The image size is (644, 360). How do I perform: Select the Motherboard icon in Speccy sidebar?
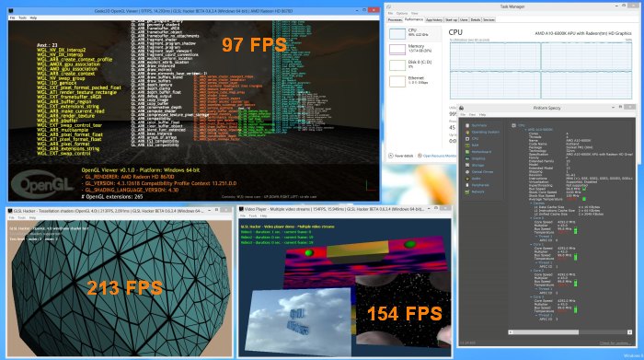click(467, 152)
